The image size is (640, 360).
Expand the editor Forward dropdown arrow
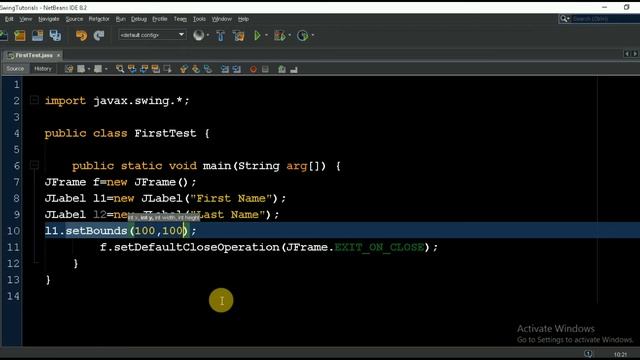(x=106, y=69)
